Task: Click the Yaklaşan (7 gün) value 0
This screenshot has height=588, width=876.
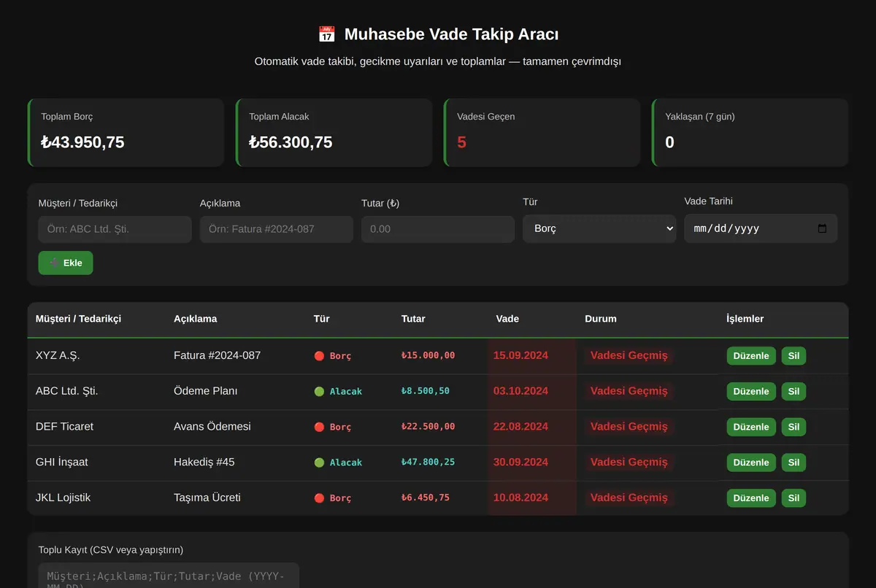Action: coord(669,142)
